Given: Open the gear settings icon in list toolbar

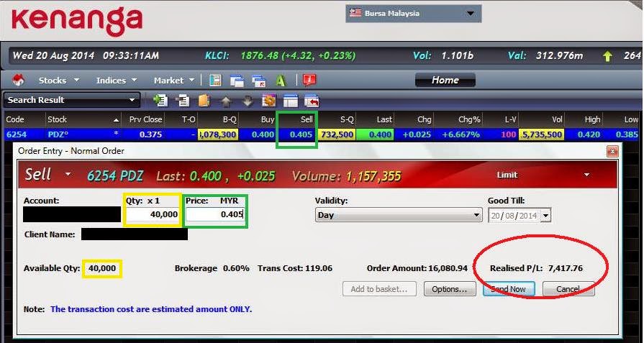Looking at the screenshot, I should [268, 100].
